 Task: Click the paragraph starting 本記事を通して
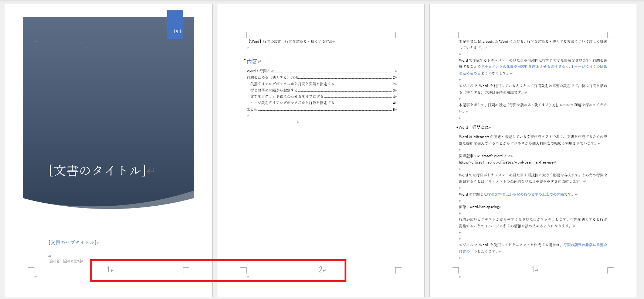pos(533,108)
